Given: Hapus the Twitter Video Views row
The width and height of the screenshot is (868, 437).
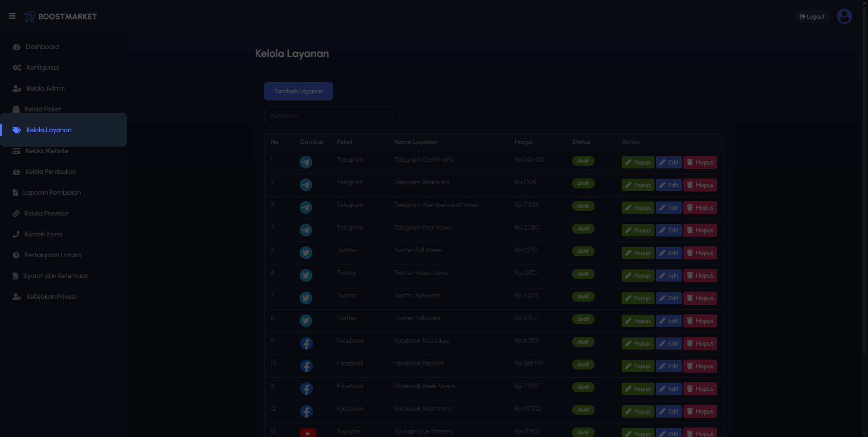Looking at the screenshot, I should point(700,275).
